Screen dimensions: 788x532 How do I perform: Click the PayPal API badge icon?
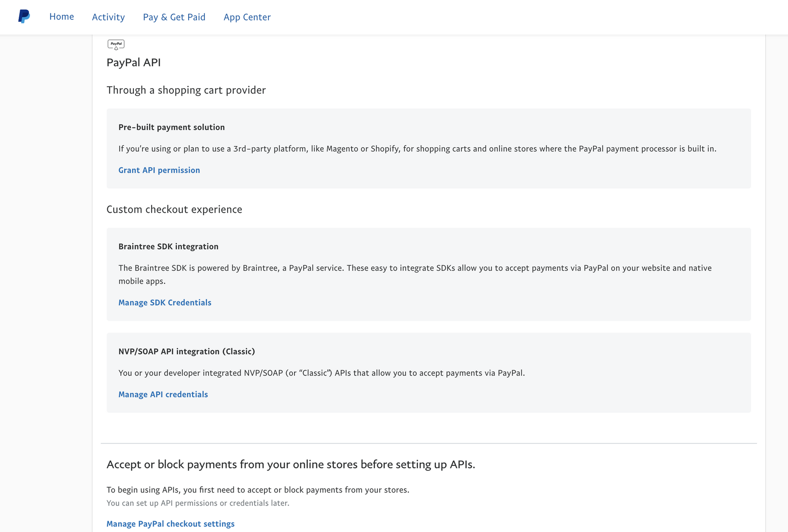[116, 44]
